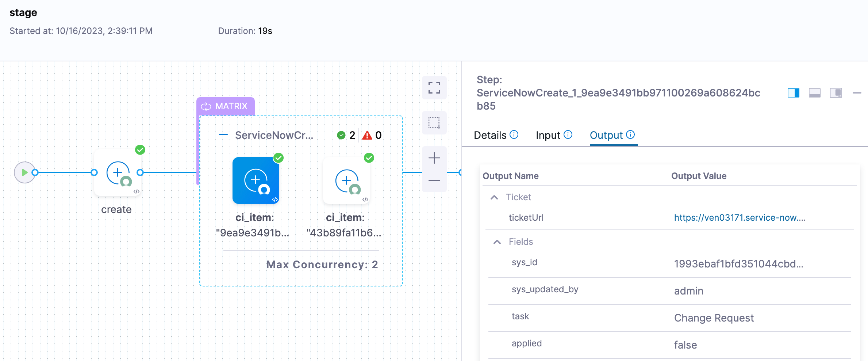The height and width of the screenshot is (361, 868).
Task: Collapse the Fields output section
Action: [x=497, y=242]
